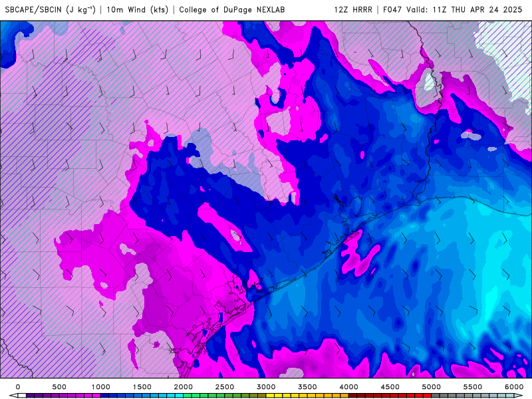Click the 4500 label on the color scale
The height and width of the screenshot is (399, 532).
390,387
